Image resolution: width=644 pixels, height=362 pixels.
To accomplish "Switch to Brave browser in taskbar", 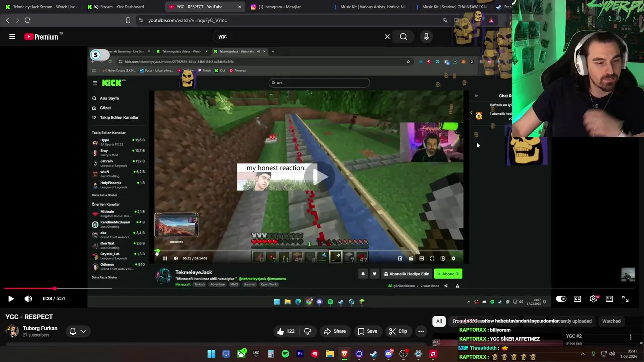I will (344, 354).
